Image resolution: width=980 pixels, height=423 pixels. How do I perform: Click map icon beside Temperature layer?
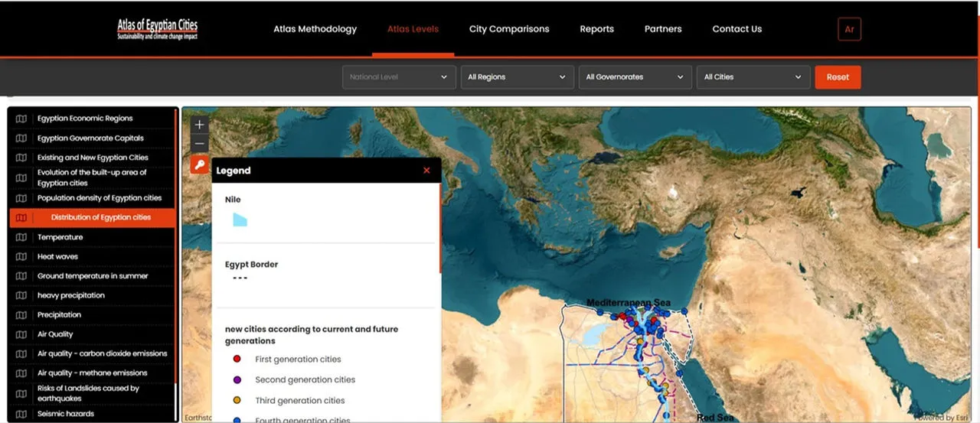[x=21, y=237]
